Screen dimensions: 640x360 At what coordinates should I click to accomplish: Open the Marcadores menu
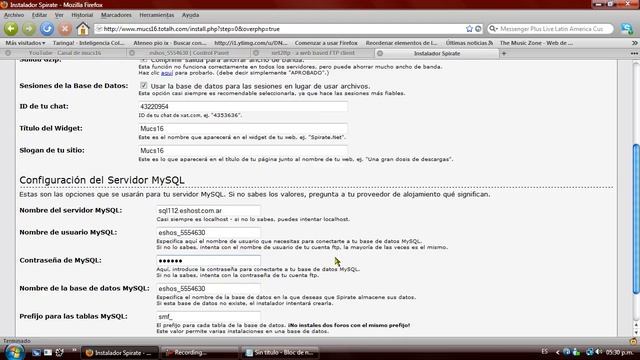tap(116, 15)
